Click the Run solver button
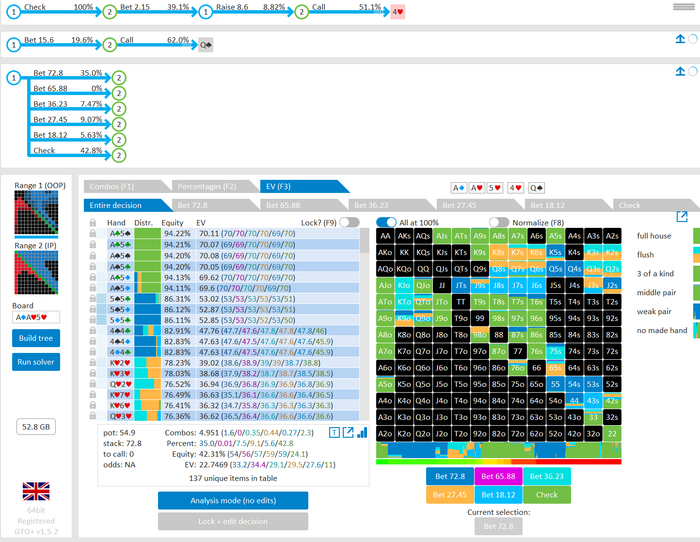 pos(36,362)
